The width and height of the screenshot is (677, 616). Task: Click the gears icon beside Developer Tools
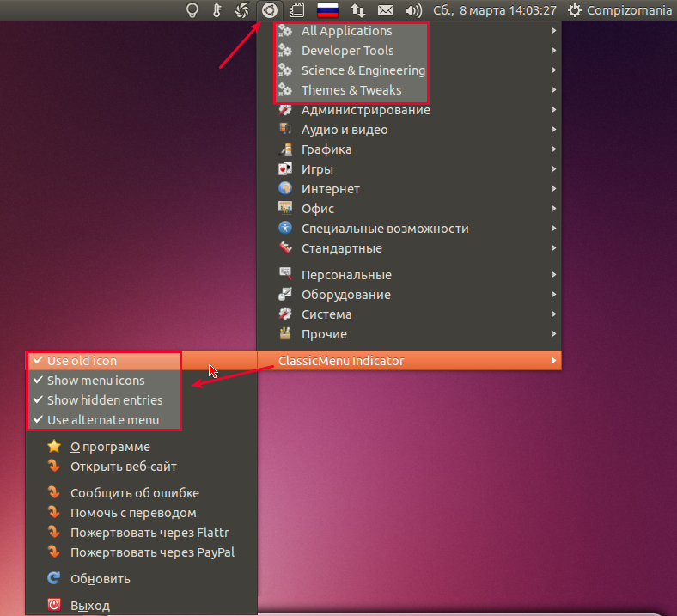click(285, 51)
